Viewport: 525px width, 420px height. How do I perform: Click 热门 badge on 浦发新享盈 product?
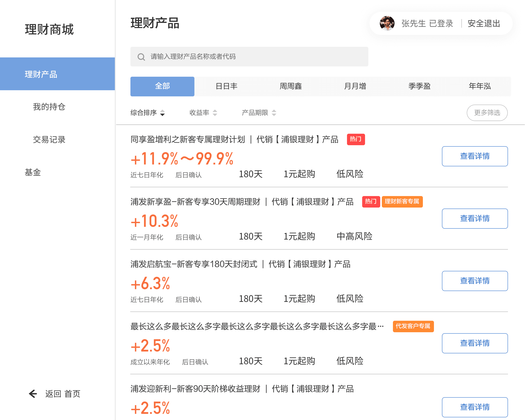371,202
